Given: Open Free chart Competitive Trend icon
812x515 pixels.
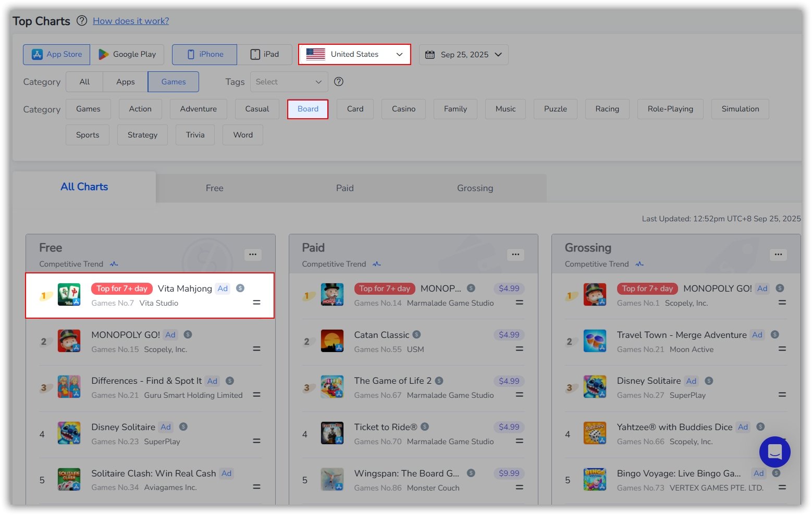Looking at the screenshot, I should coord(114,264).
